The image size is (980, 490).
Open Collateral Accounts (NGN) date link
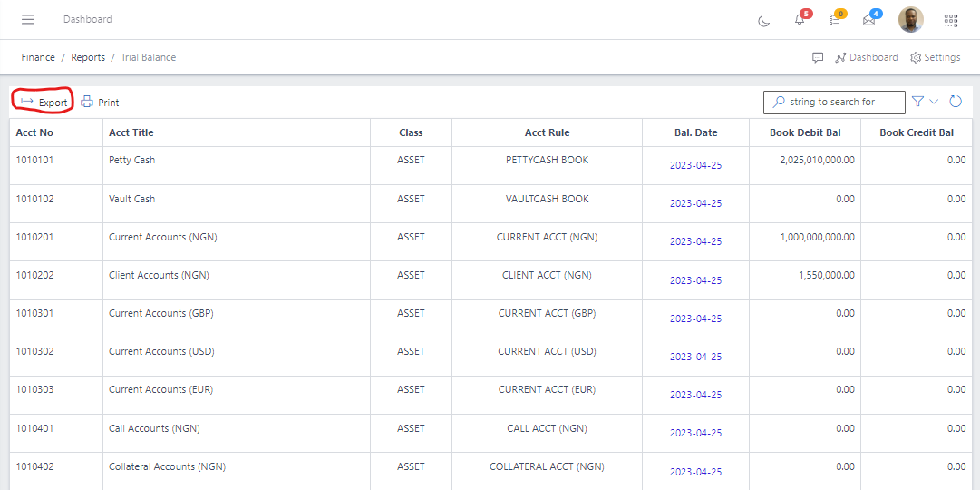coord(695,472)
